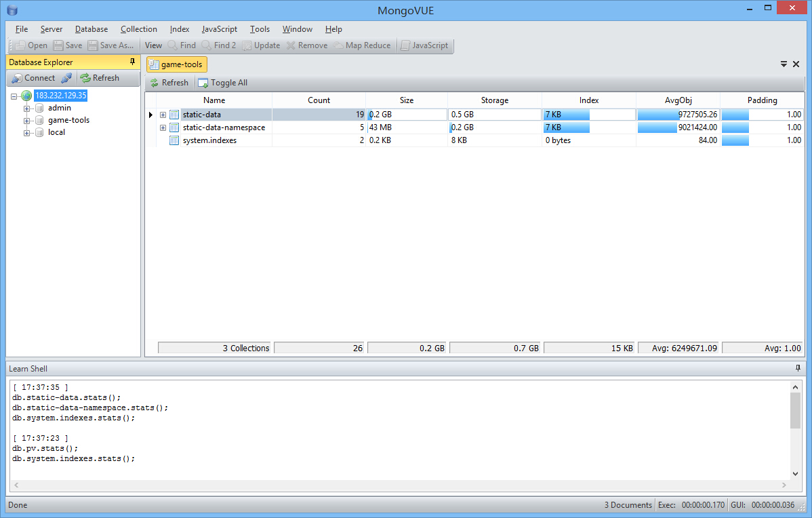Viewport: 812px width, 518px height.
Task: Click the local database cylinder icon
Action: point(39,133)
